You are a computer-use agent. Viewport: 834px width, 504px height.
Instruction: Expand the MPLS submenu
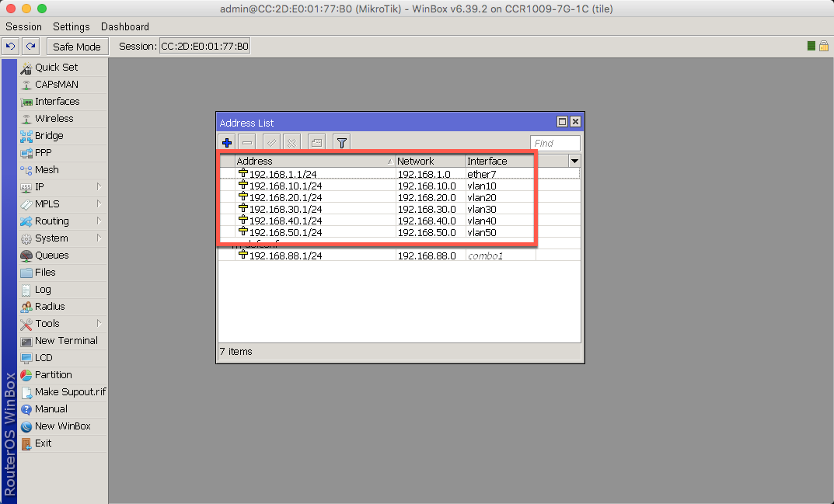[x=63, y=204]
